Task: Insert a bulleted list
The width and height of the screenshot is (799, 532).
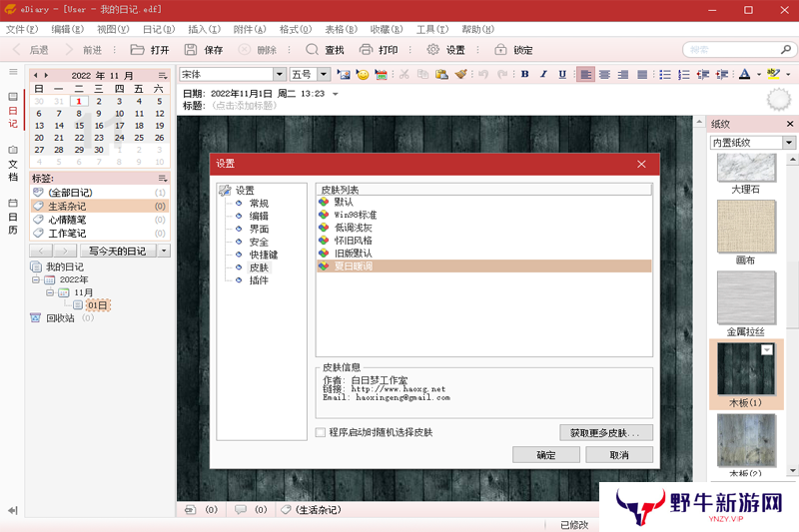Action: [665, 75]
